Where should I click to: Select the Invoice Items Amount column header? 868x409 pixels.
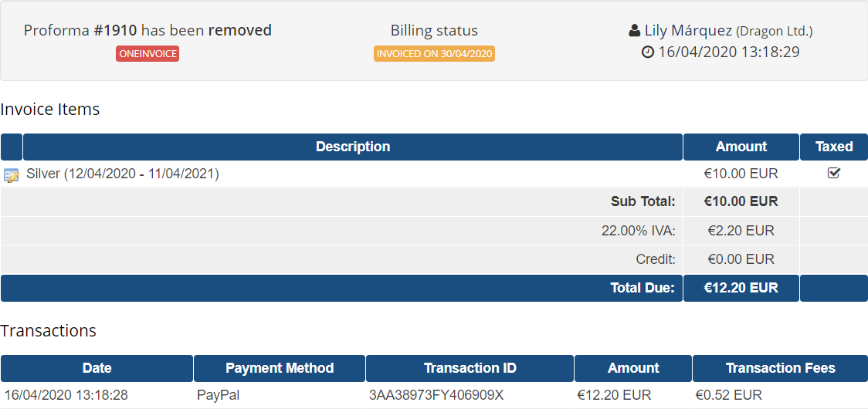point(741,147)
